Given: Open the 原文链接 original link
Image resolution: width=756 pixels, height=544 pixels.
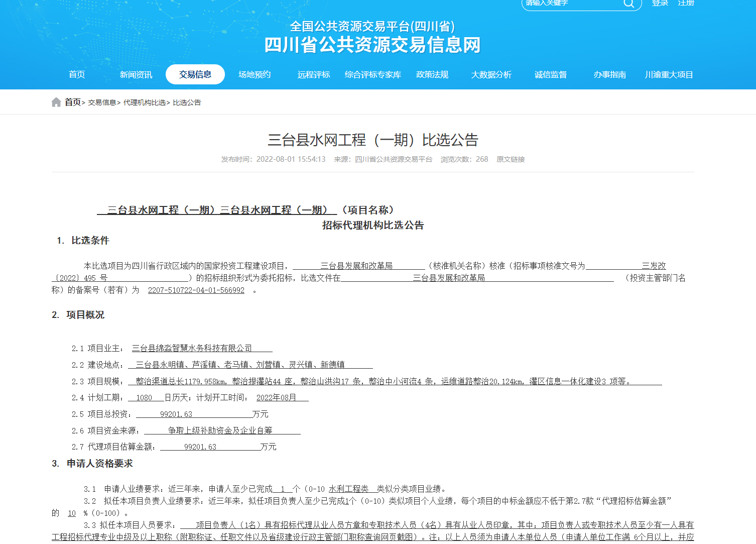Looking at the screenshot, I should (511, 159).
